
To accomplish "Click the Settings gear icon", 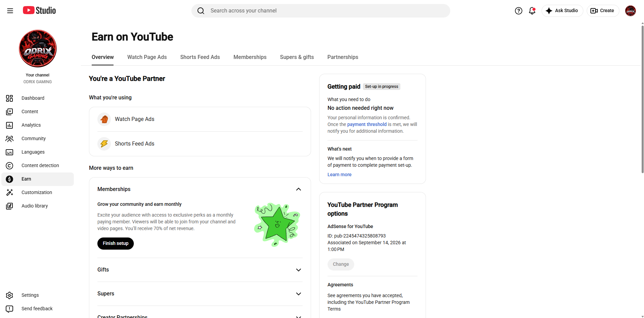I will pos(9,295).
